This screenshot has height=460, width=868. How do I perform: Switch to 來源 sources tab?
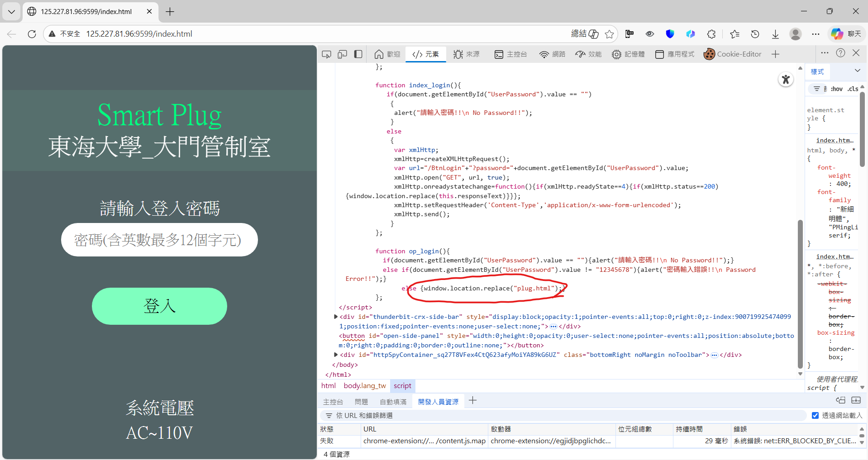[x=466, y=54]
